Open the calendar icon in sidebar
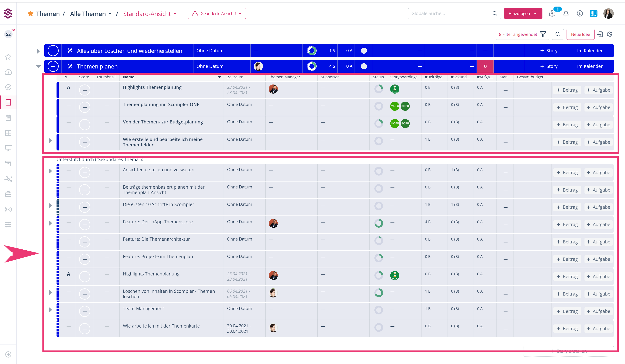625x364 pixels. click(x=8, y=118)
